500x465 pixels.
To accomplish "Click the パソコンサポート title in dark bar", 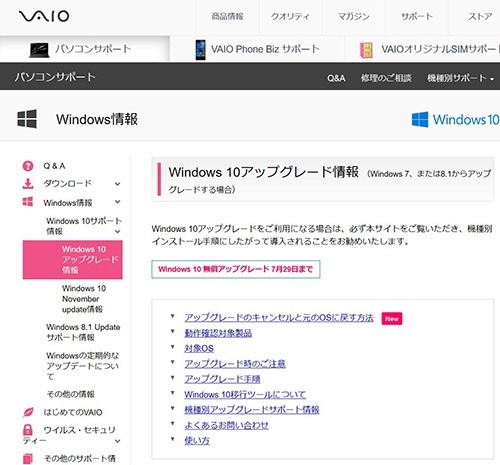I will (x=55, y=77).
